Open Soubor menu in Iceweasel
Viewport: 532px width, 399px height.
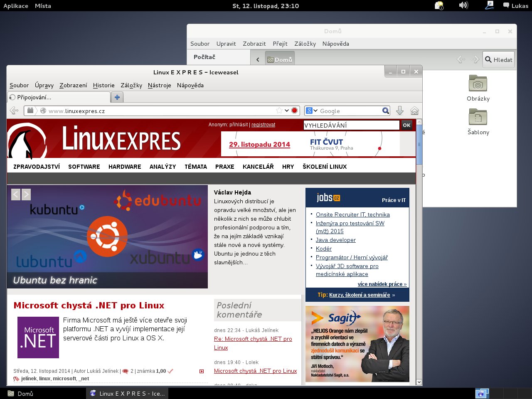pyautogui.click(x=19, y=85)
